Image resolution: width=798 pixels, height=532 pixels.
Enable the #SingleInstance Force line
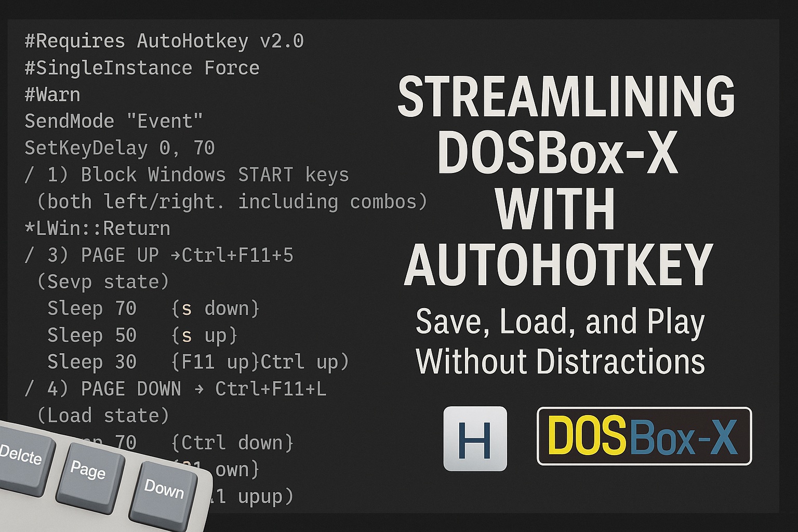click(142, 68)
